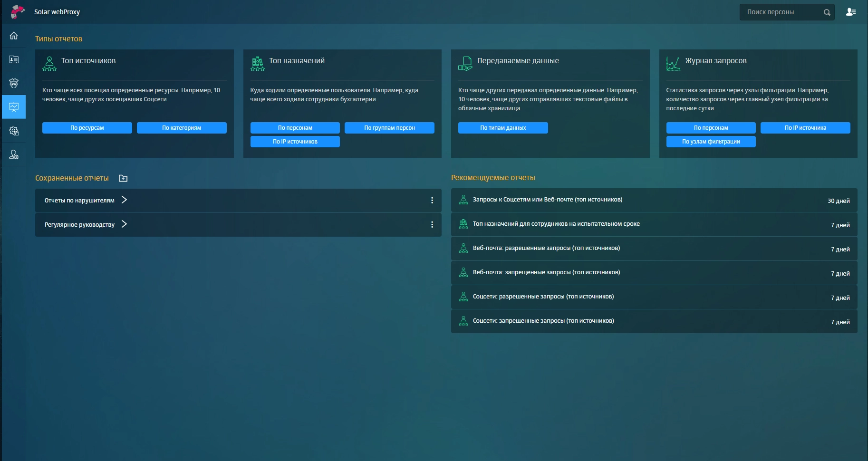The image size is (868, 461).
Task: Click icon of Соцсети: разрешенные запросы report
Action: click(x=463, y=297)
